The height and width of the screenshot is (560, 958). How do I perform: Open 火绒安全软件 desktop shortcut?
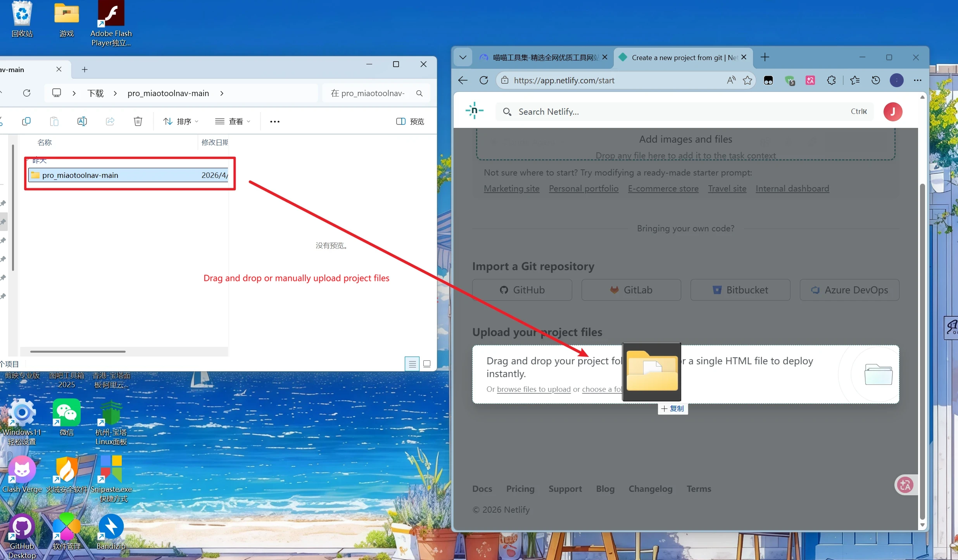click(66, 474)
